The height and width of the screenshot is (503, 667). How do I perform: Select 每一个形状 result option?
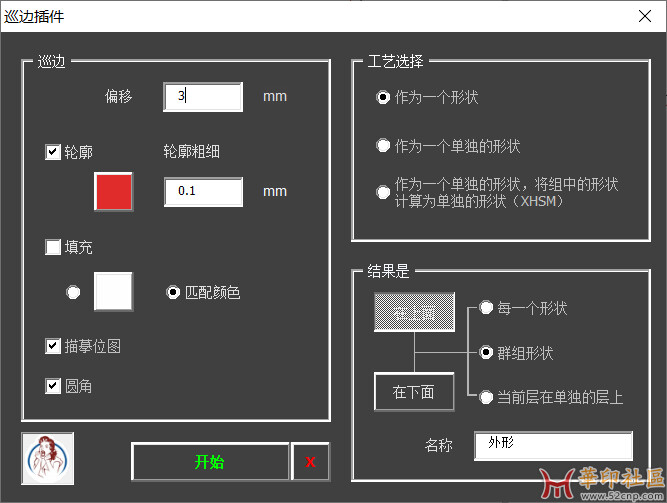(486, 309)
